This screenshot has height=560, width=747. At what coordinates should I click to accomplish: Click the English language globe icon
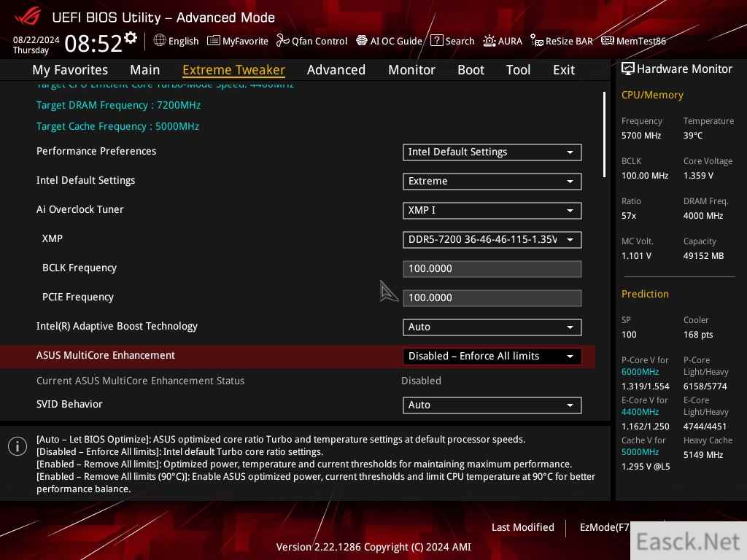pyautogui.click(x=160, y=40)
